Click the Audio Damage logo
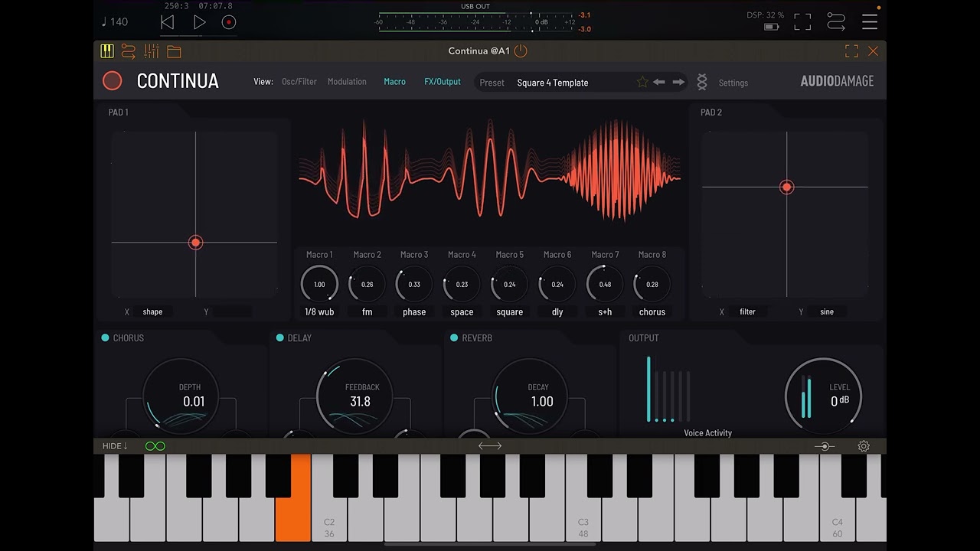Viewport: 980px width, 551px height. click(837, 81)
